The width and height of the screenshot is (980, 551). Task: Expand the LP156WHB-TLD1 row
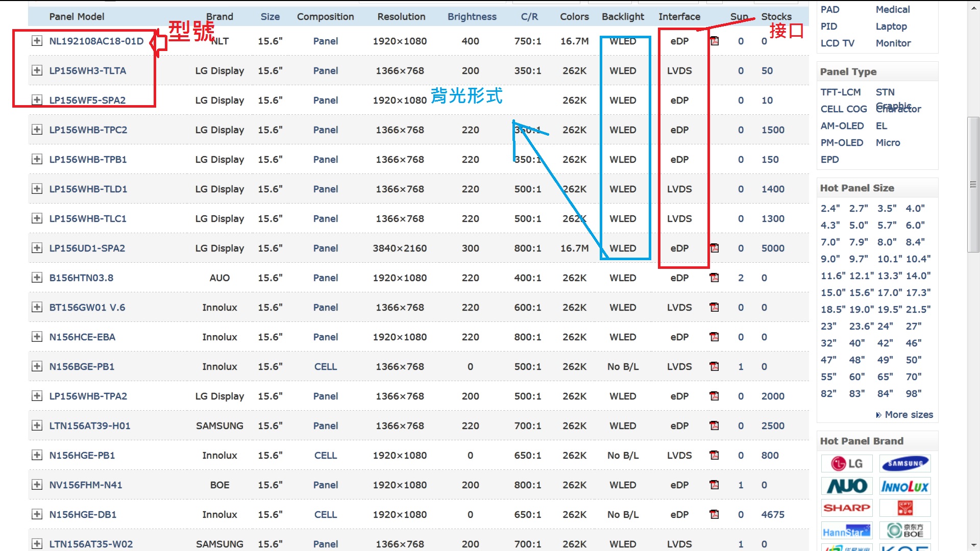click(37, 189)
